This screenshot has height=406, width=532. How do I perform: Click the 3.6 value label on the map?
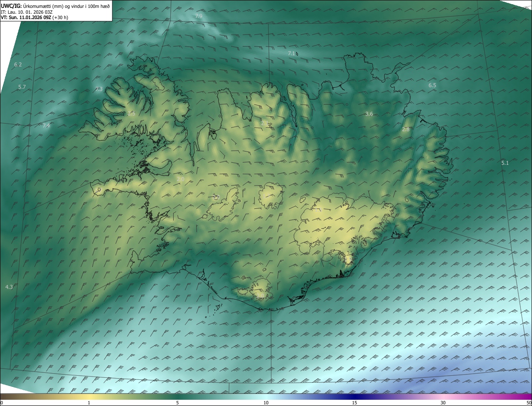tap(369, 114)
